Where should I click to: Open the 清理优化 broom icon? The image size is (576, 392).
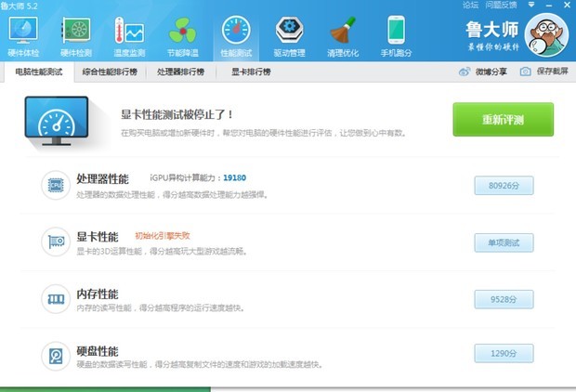343,31
